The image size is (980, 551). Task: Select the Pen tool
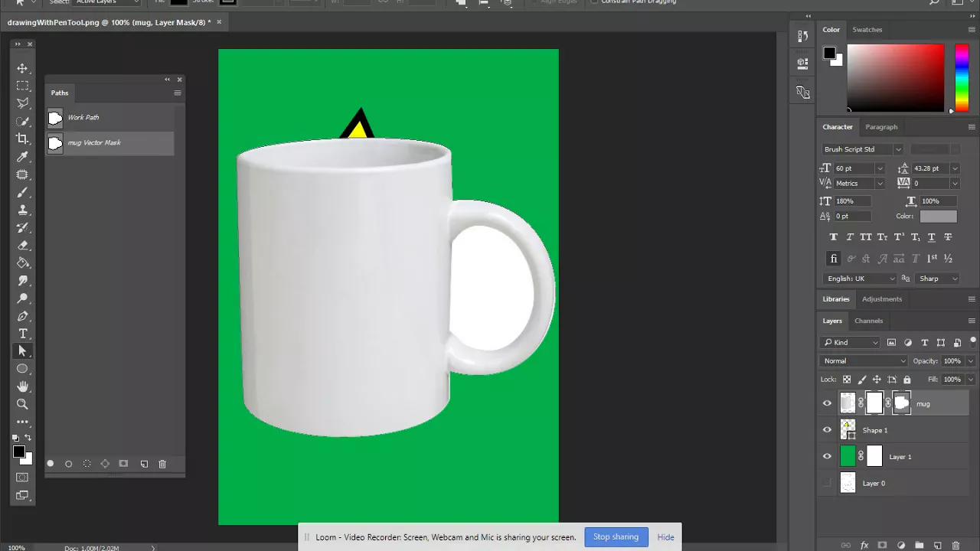[x=22, y=316]
